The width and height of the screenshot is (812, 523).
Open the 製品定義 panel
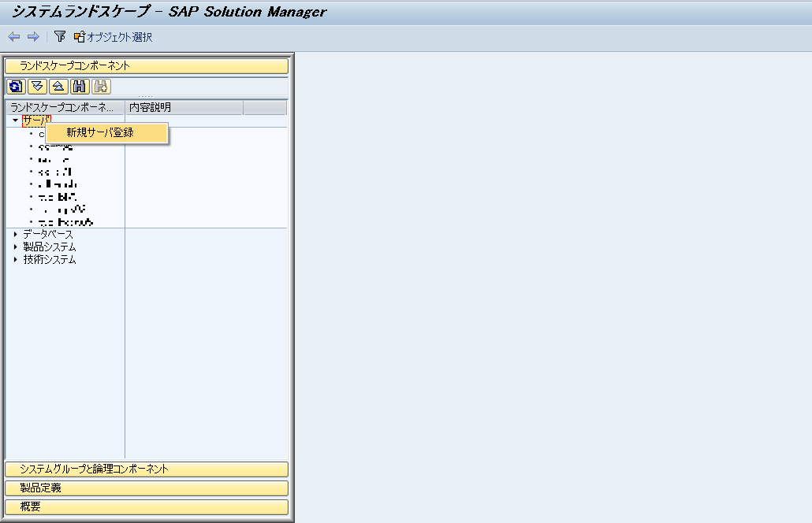point(147,488)
